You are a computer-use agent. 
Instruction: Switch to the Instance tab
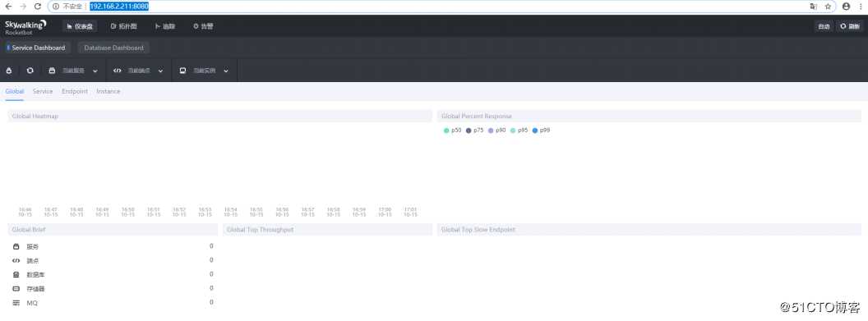point(108,91)
